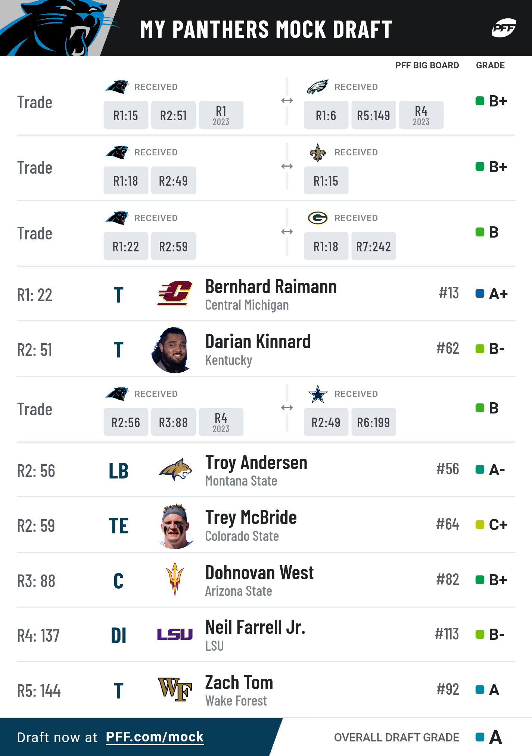Screen dimensions: 532x756
Task: Click the PFF logo in the header
Action: [504, 28]
